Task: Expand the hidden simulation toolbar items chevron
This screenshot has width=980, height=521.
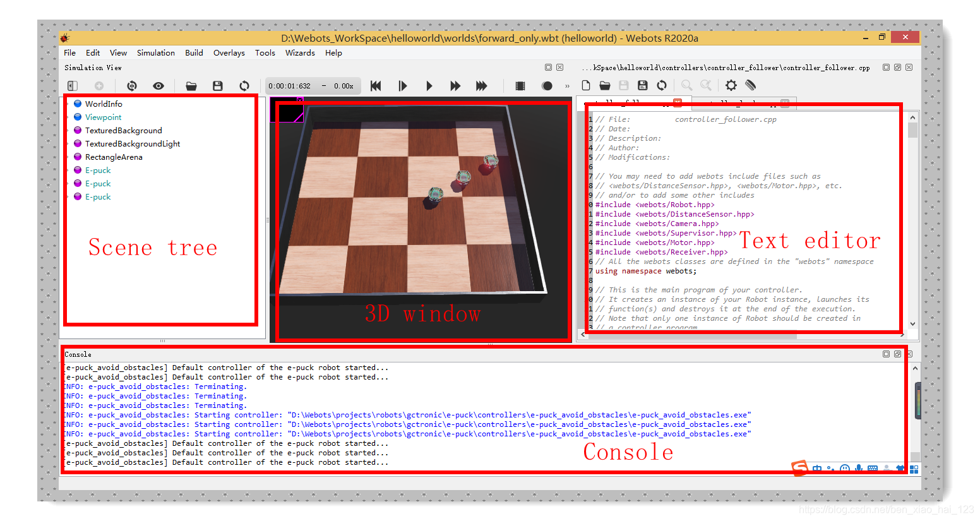Action: click(x=567, y=86)
